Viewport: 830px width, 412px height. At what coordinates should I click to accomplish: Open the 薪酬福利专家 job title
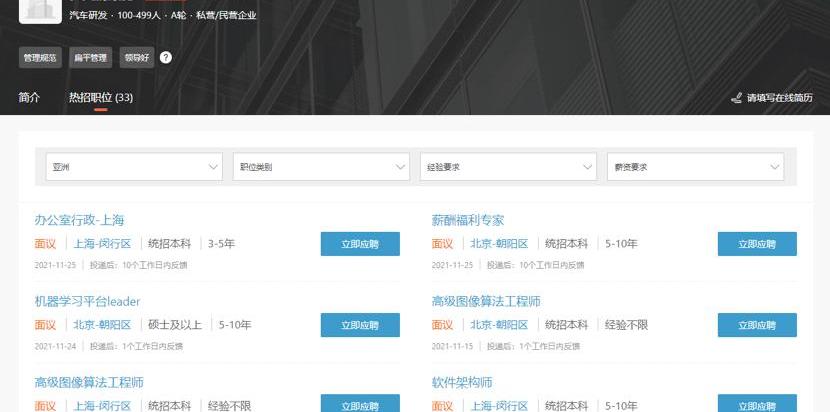pyautogui.click(x=468, y=220)
